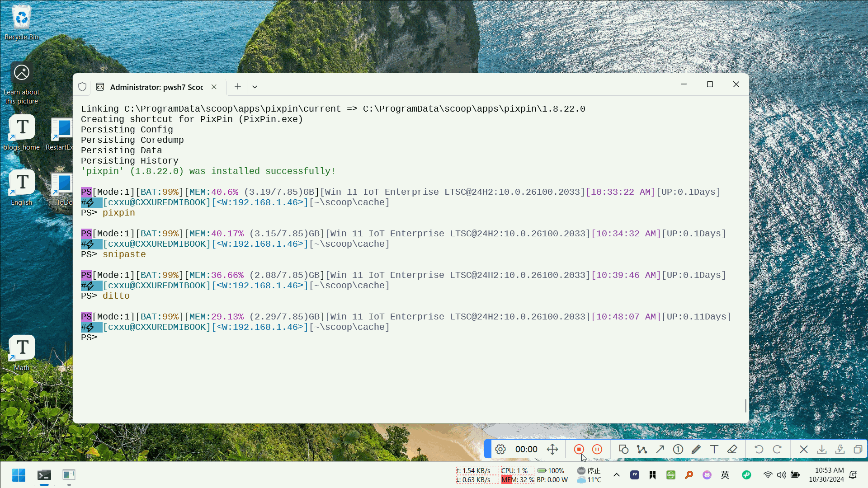The width and height of the screenshot is (868, 488).
Task: Click the move handle crosshair icon
Action: click(x=552, y=449)
